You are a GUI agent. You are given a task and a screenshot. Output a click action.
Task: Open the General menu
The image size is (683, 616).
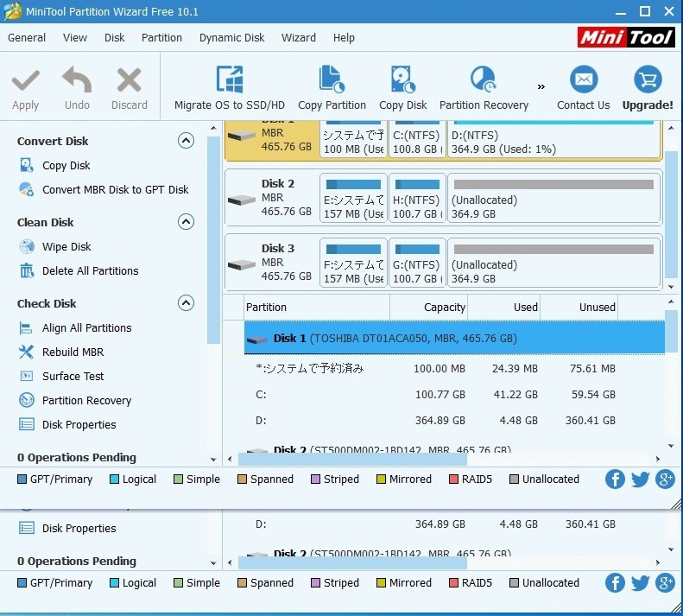(27, 38)
